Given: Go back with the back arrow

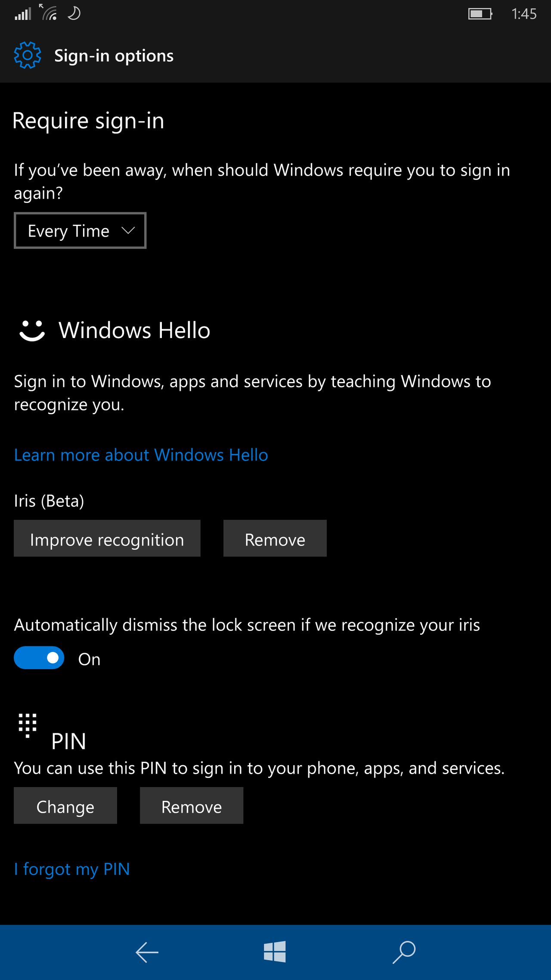Looking at the screenshot, I should pyautogui.click(x=147, y=952).
